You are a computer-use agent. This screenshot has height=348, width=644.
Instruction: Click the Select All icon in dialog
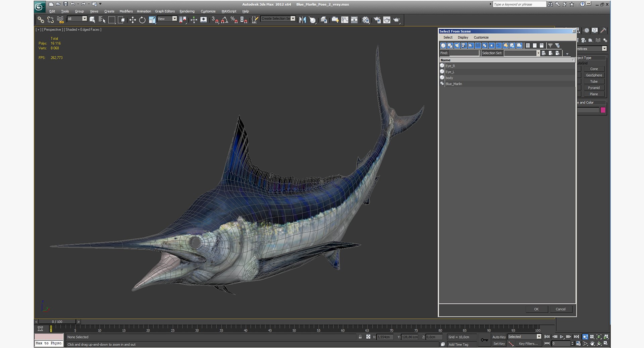[x=528, y=45]
